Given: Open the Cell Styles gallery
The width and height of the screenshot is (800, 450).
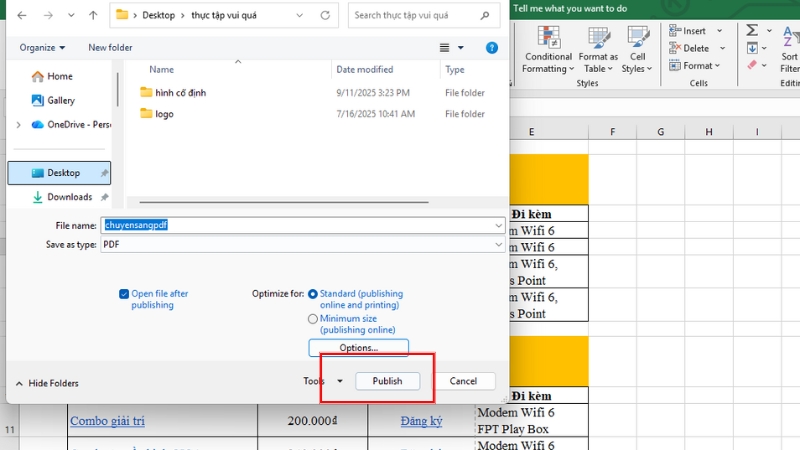Looking at the screenshot, I should coord(637,50).
